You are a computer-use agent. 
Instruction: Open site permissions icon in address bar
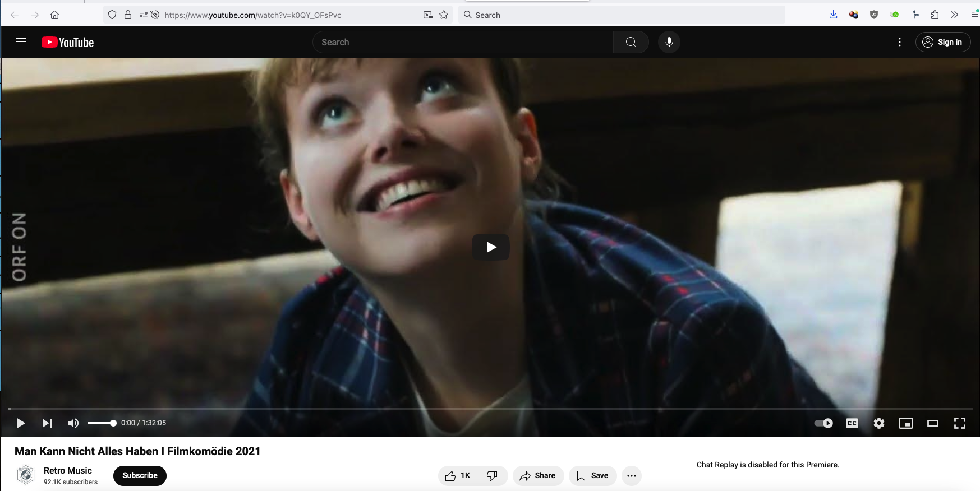(x=144, y=15)
